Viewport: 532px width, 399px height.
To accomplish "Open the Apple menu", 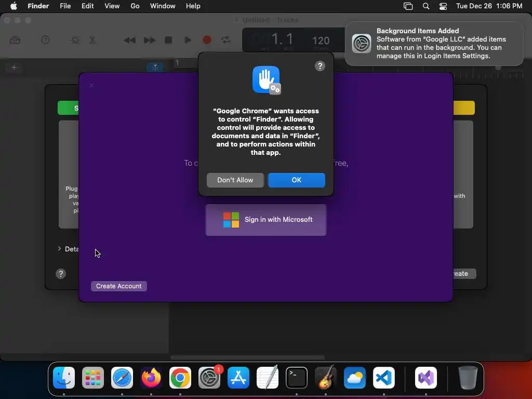I will click(14, 6).
